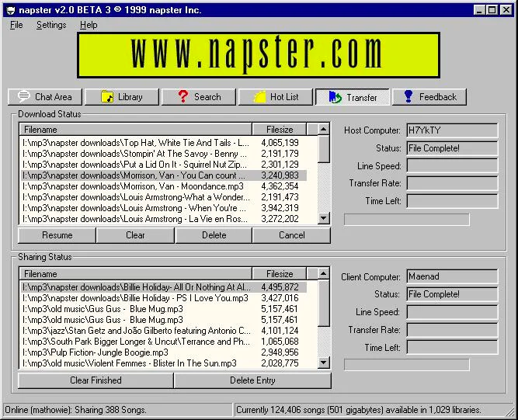
Task: Click Clear in Download Status
Action: [135, 235]
